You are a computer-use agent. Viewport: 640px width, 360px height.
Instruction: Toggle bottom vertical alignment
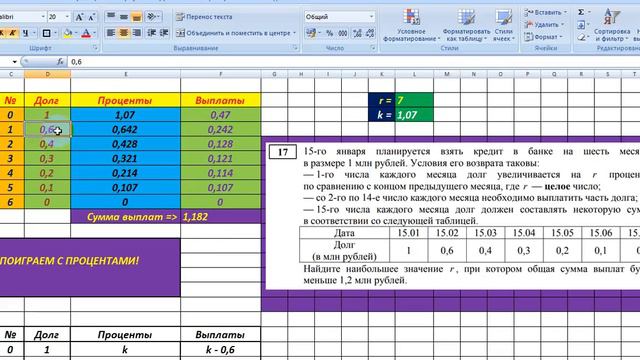[137, 17]
